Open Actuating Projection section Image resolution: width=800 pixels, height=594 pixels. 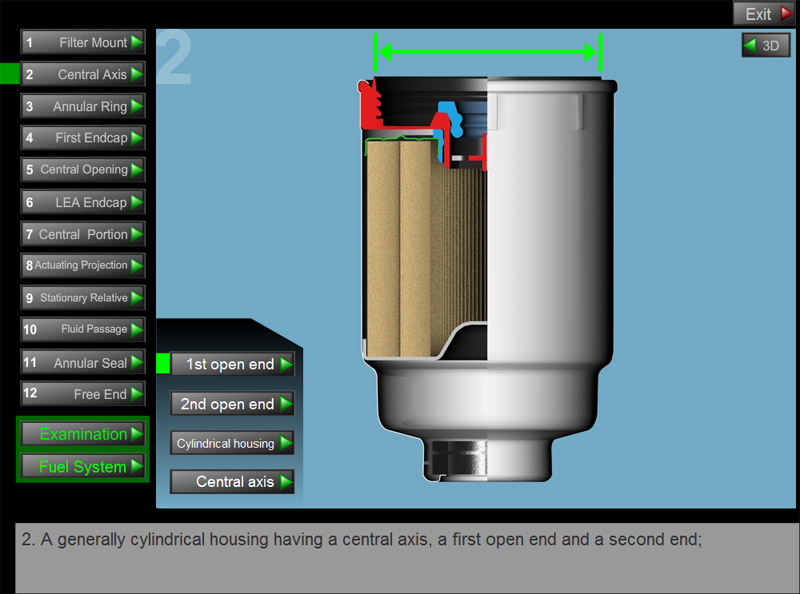[x=83, y=265]
